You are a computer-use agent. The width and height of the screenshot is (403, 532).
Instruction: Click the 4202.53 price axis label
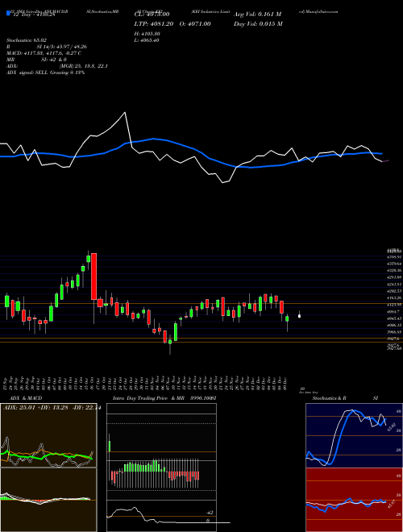point(394,291)
